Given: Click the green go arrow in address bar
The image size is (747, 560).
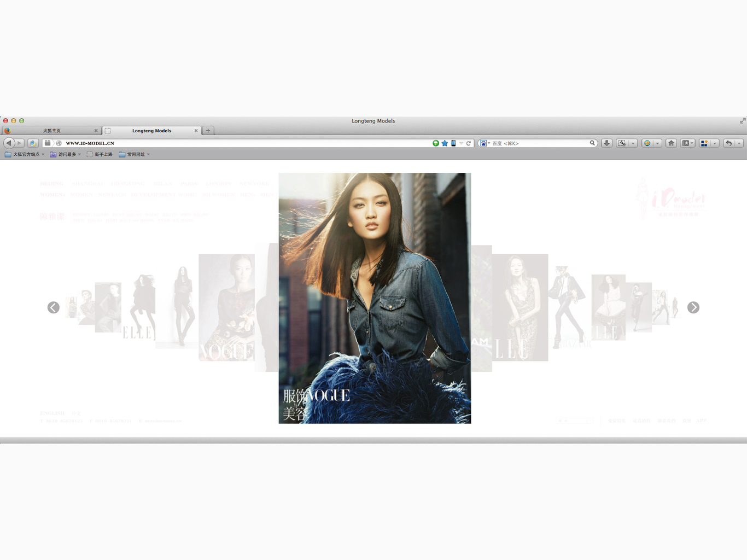Looking at the screenshot, I should click(436, 143).
